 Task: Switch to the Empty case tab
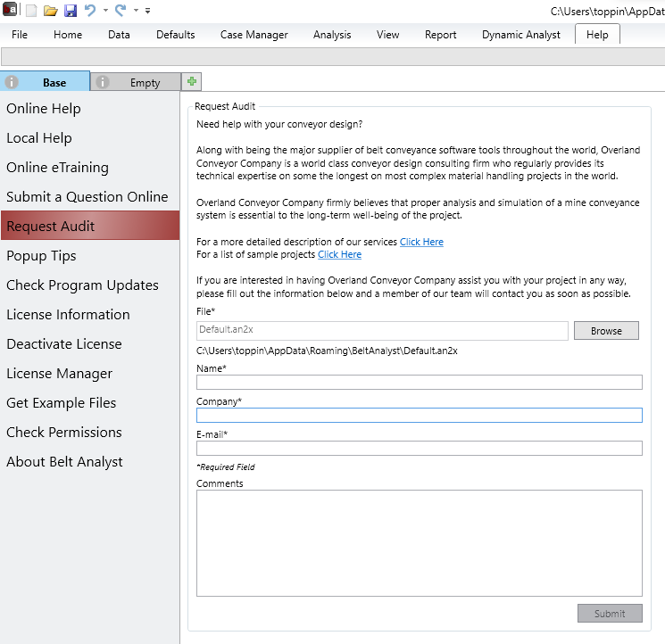point(136,82)
